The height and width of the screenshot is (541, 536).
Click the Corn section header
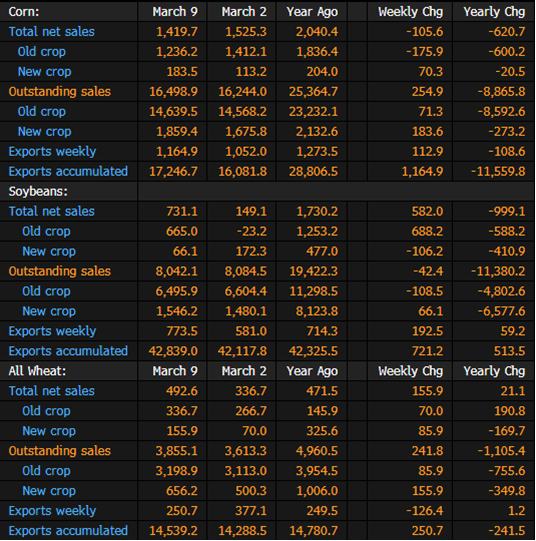(x=24, y=12)
